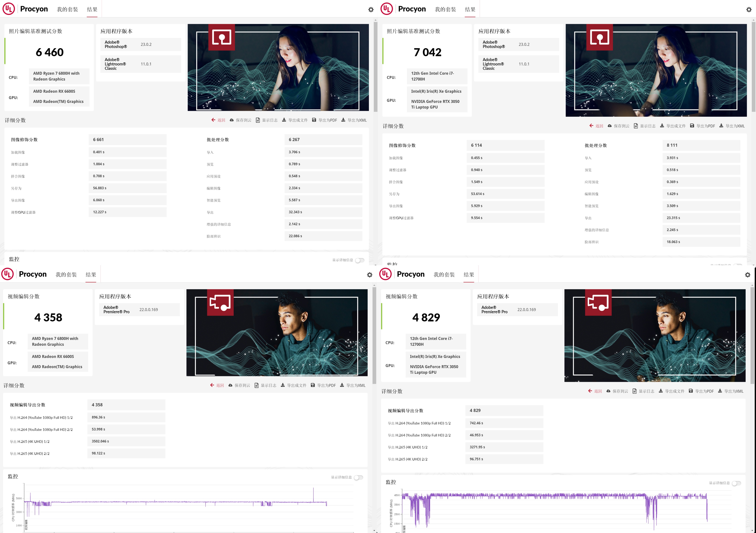Screen dimensions: 756x533
Task: Switch to 我的套装 tab in 6 460 score window
Action: point(67,10)
